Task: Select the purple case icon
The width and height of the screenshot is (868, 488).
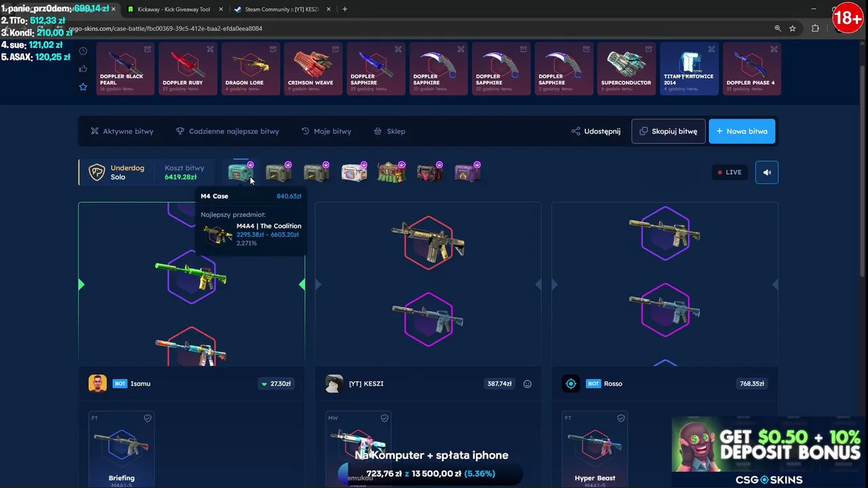Action: (x=467, y=172)
